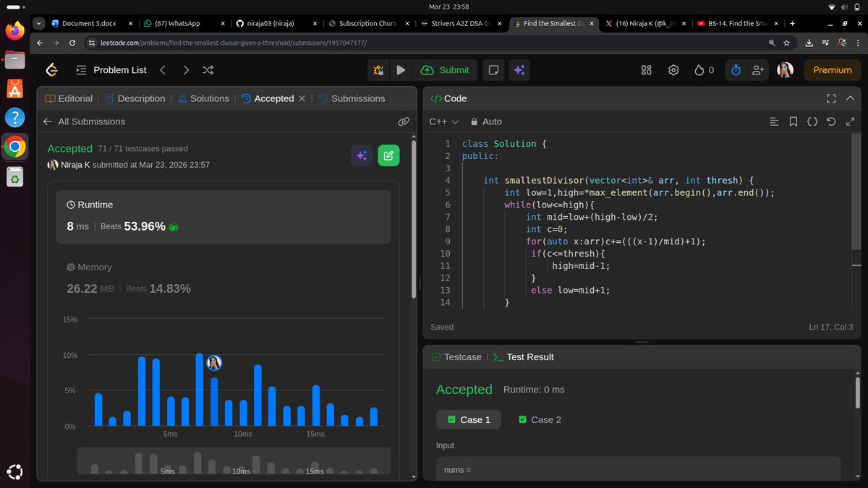Image resolution: width=868 pixels, height=488 pixels.
Task: Switch to the Submissions tab
Action: (x=352, y=98)
